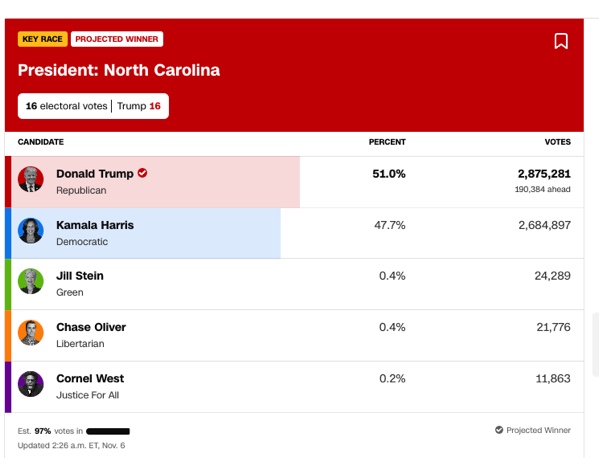Click the CANDIDATE column header

[x=41, y=142]
